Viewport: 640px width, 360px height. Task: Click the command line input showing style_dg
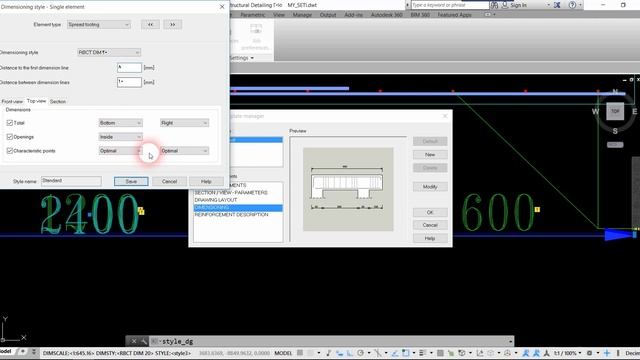tap(331, 341)
